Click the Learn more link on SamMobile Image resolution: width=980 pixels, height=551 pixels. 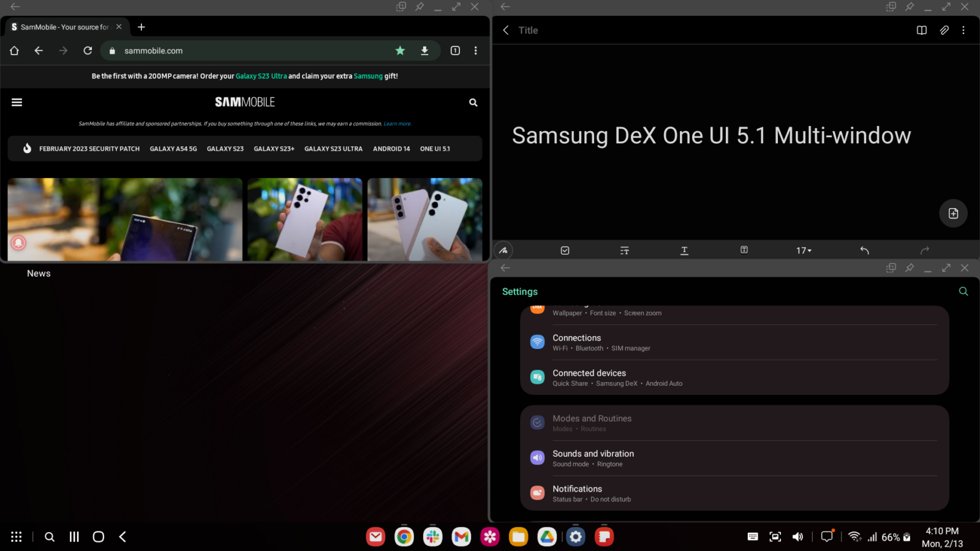(x=397, y=124)
